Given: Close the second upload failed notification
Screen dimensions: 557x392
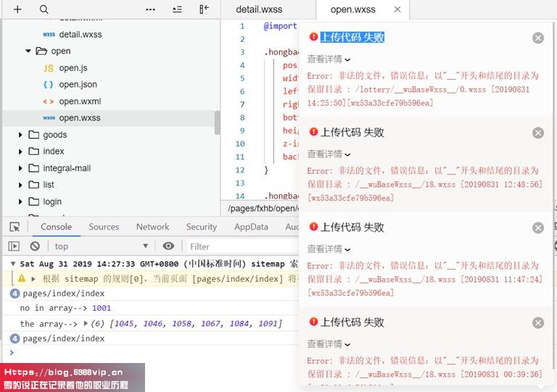Looking at the screenshot, I should [x=537, y=133].
